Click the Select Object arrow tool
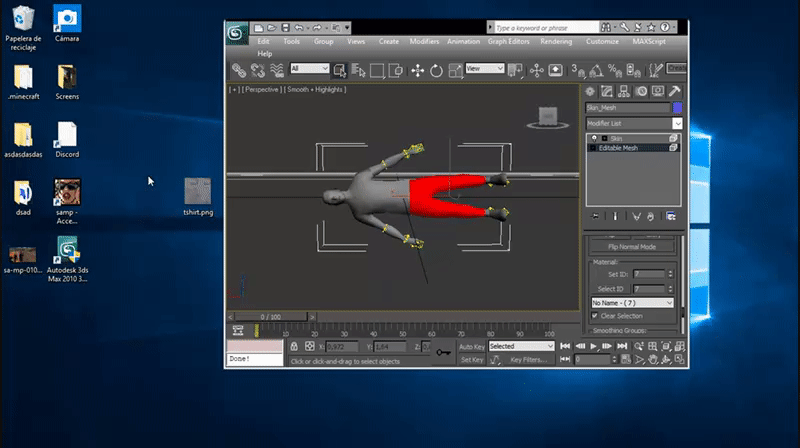800x448 pixels. tap(339, 70)
